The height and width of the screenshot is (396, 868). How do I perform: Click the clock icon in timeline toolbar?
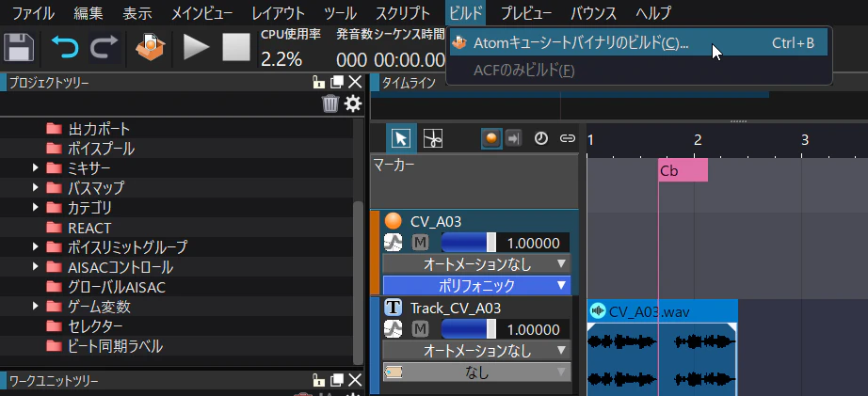[x=540, y=138]
